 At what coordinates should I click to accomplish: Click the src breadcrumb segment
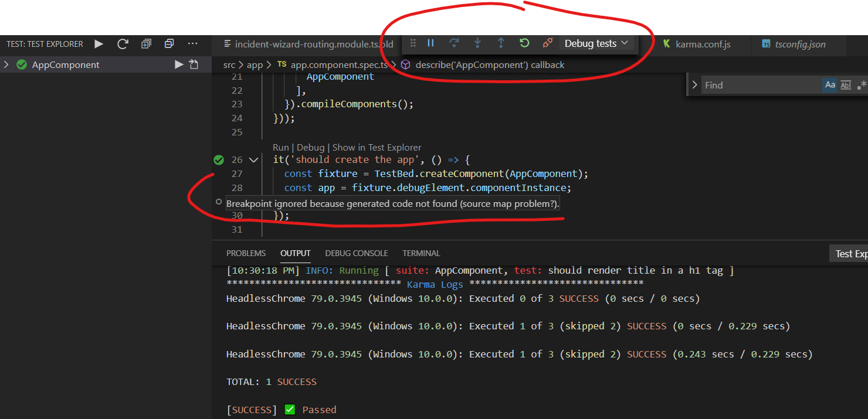(229, 65)
